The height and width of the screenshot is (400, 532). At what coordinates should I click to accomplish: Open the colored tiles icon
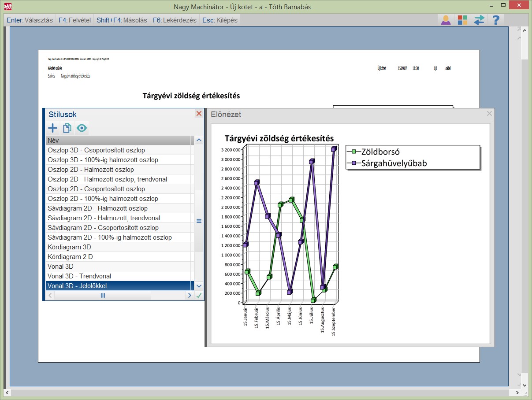point(462,20)
